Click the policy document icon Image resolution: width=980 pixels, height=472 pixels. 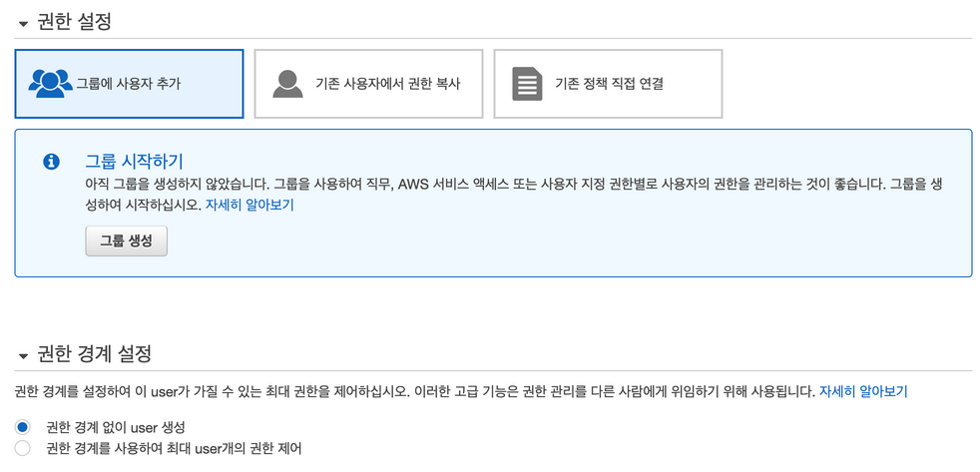click(527, 84)
